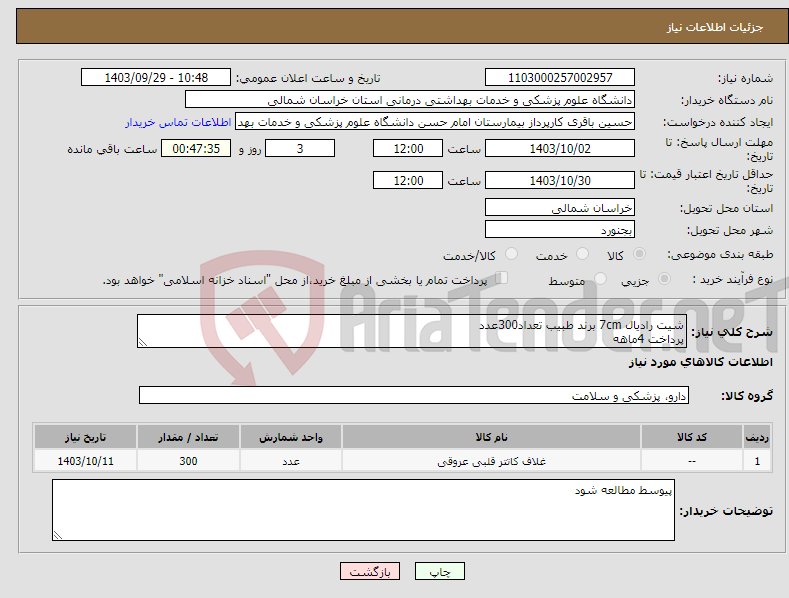The width and height of the screenshot is (789, 598).
Task: Click the کد کالا column header
Action: (x=692, y=437)
